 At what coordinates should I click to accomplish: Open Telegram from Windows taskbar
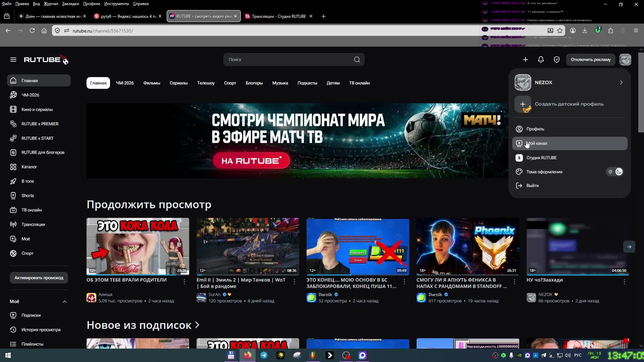coord(264,355)
